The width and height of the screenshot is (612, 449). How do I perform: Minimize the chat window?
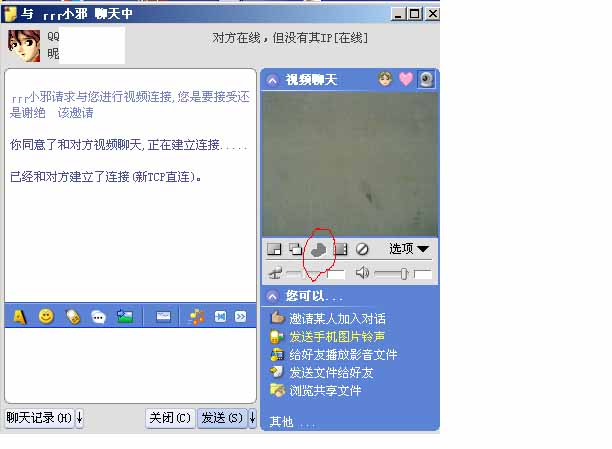click(398, 14)
